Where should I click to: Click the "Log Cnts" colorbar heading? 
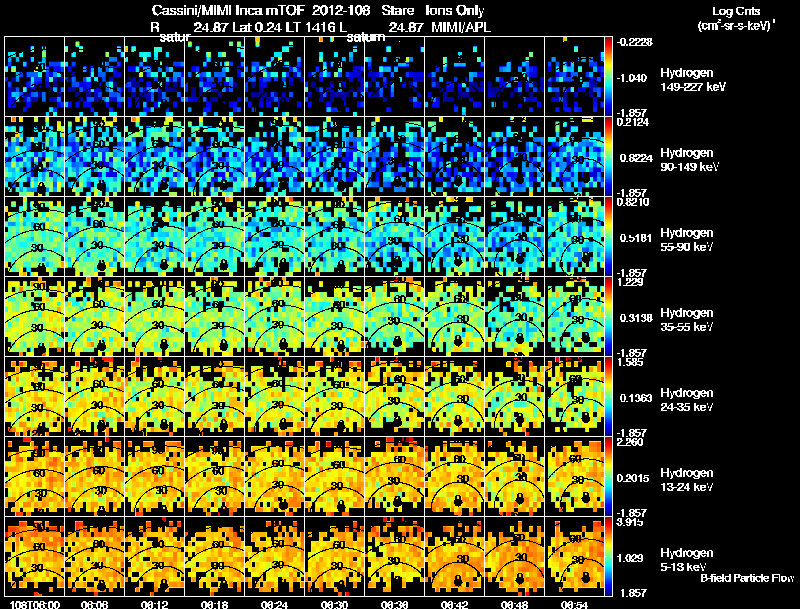click(736, 11)
